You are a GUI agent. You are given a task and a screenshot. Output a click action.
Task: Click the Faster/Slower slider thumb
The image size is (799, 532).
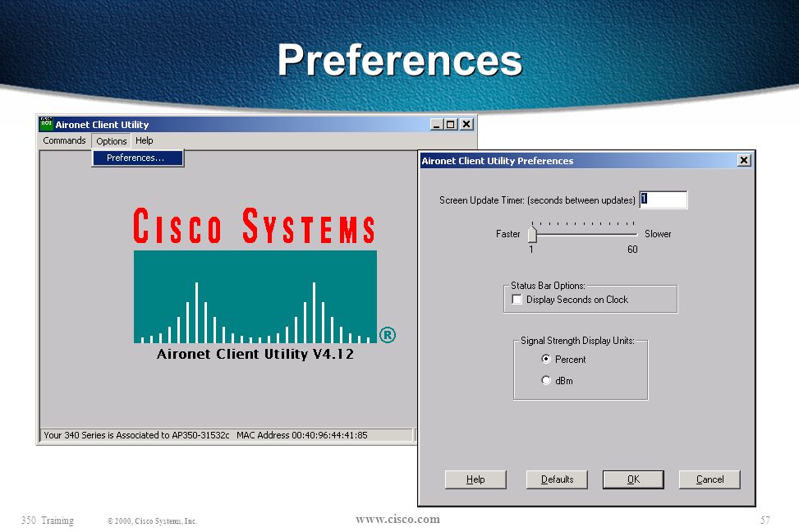click(532, 235)
